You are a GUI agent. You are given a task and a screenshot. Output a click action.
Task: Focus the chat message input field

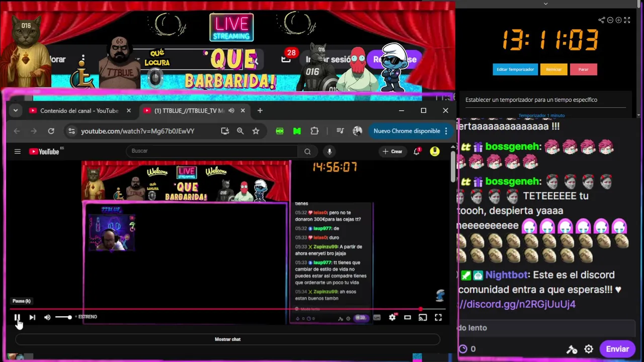point(545,328)
